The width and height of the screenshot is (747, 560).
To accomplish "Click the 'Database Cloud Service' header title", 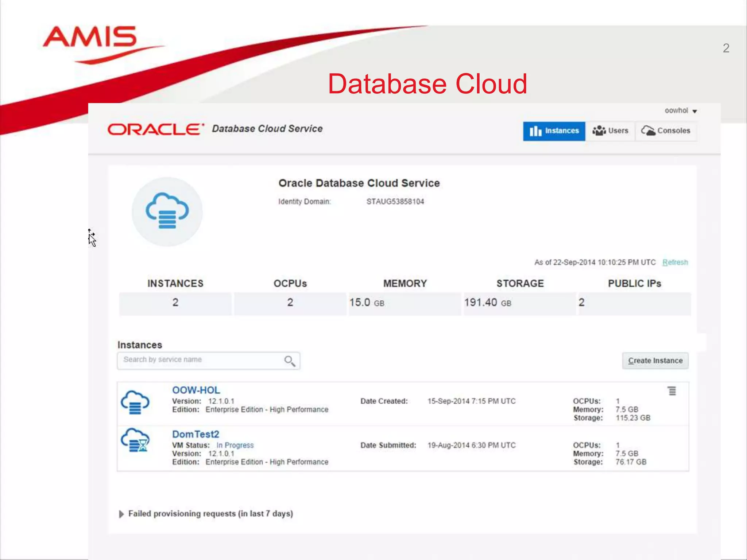I will (x=267, y=129).
